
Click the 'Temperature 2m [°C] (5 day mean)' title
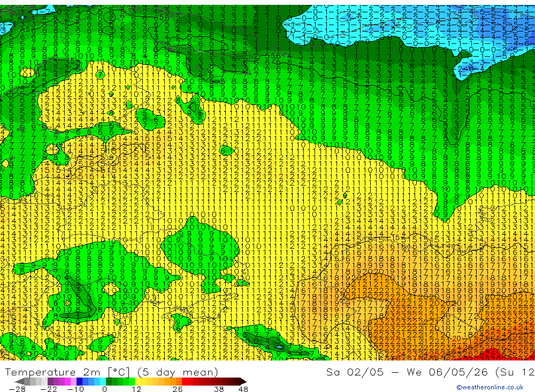(x=112, y=372)
